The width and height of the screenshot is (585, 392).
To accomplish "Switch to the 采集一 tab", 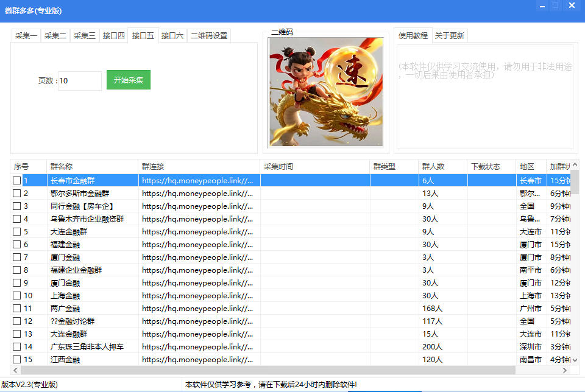I will tap(26, 35).
